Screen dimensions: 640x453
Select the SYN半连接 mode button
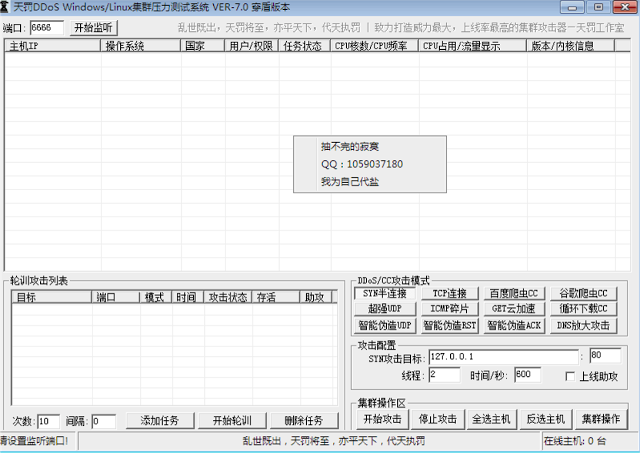(x=385, y=293)
